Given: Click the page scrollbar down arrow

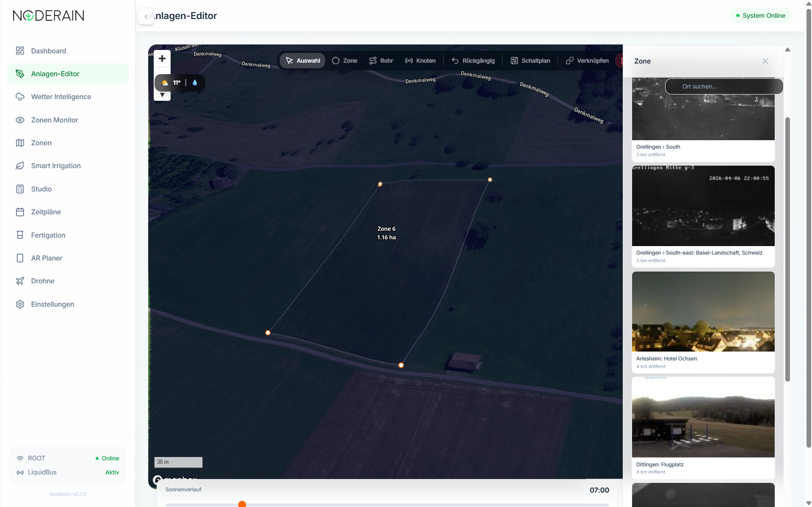Looking at the screenshot, I should tap(809, 503).
